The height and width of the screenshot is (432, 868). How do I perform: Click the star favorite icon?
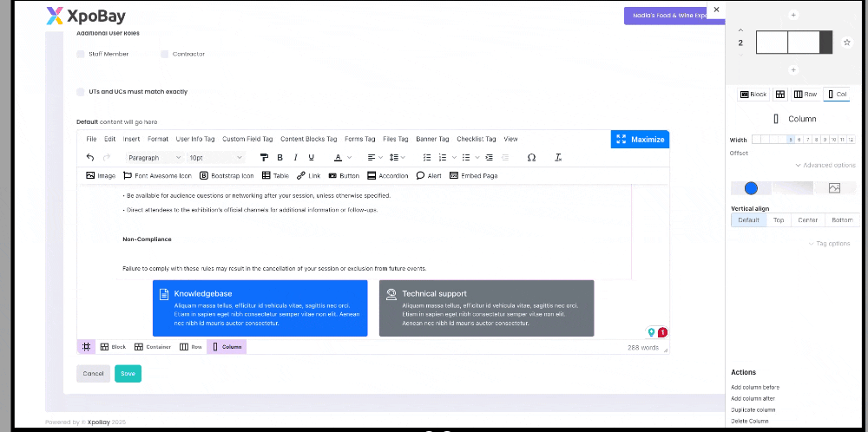(847, 43)
